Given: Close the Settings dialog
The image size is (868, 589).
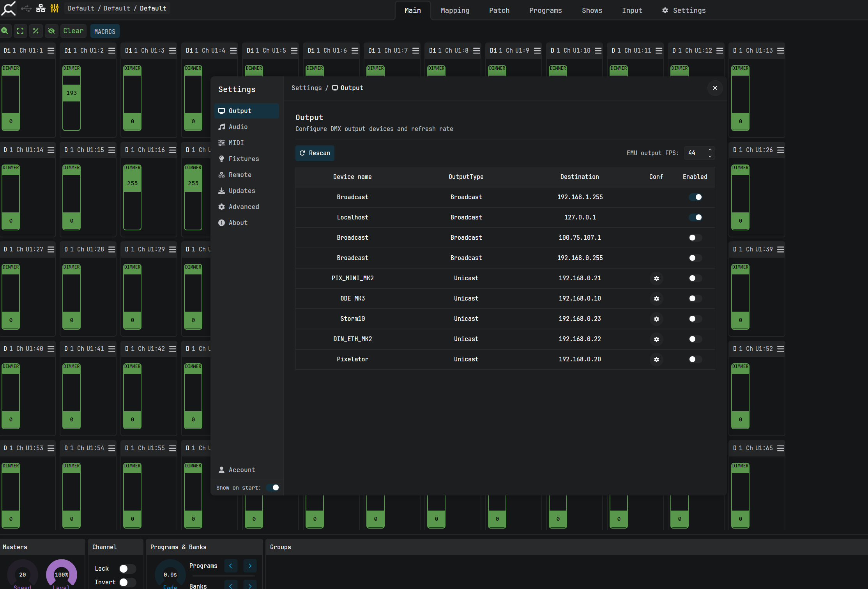Looking at the screenshot, I should pos(715,88).
